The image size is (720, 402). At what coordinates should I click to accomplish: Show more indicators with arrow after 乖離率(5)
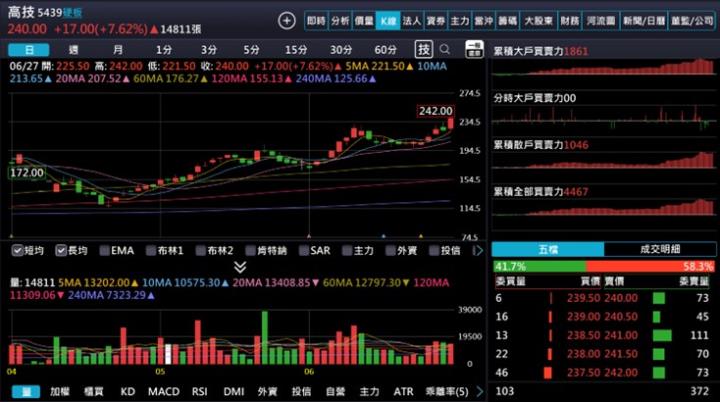[x=479, y=391]
